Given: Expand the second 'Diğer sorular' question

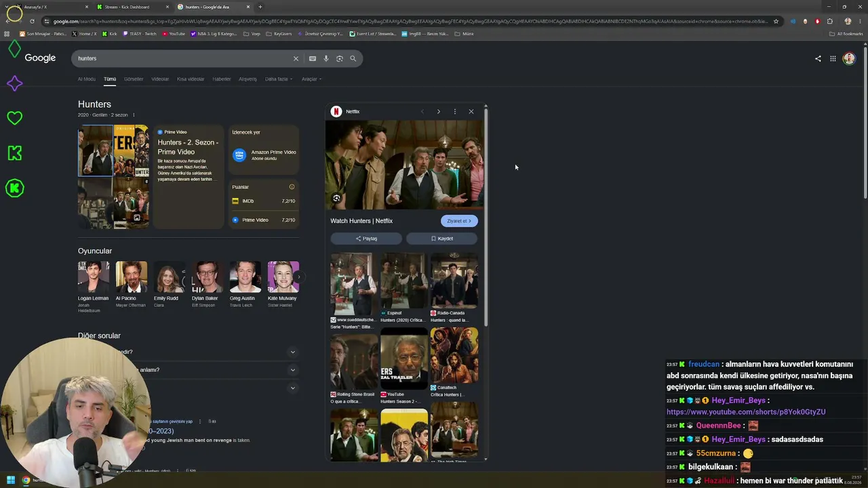Looking at the screenshot, I should [x=293, y=370].
